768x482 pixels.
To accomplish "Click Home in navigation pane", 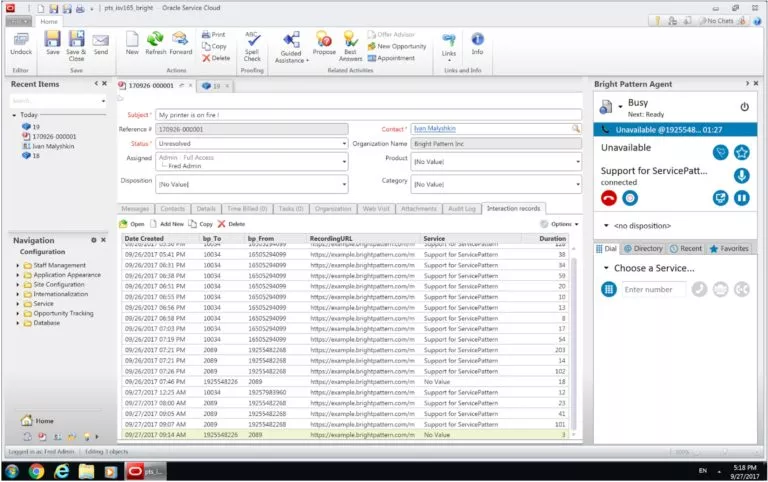I will (37, 420).
